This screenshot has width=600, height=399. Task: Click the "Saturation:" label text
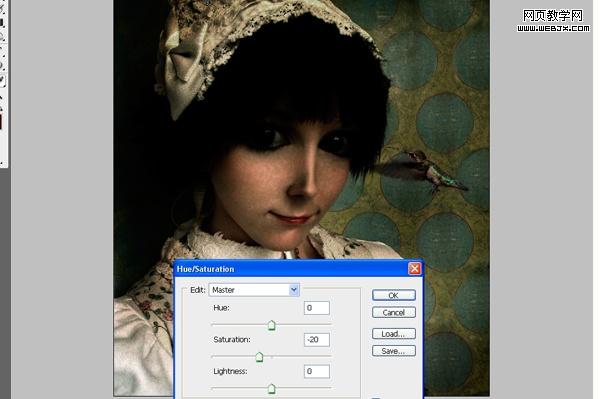coord(232,339)
